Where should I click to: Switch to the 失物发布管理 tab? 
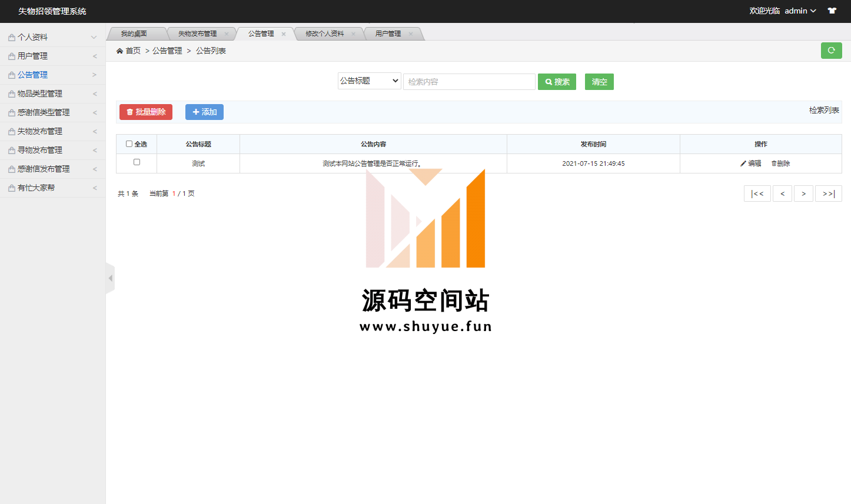(198, 34)
